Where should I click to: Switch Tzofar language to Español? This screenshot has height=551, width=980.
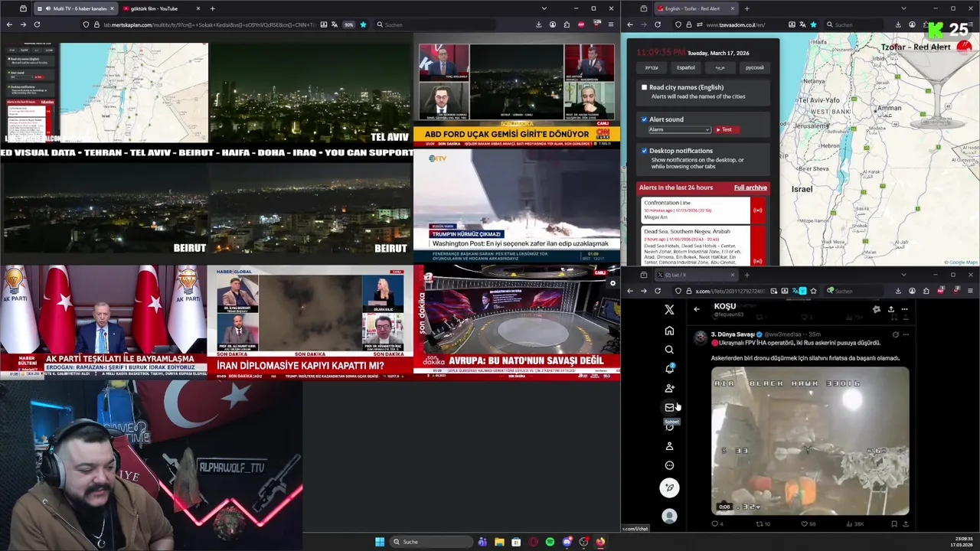click(686, 67)
